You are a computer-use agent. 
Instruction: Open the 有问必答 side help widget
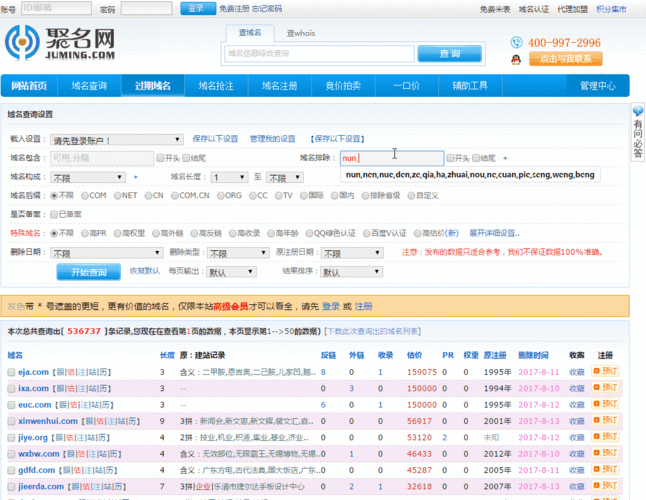click(x=637, y=133)
